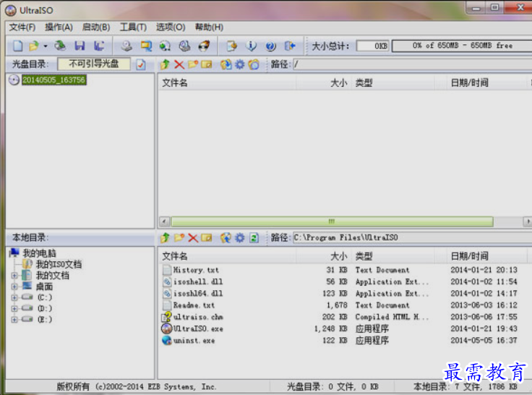532x395 pixels.
Task: Click the Mount to virtual drive icon
Action: 166,46
